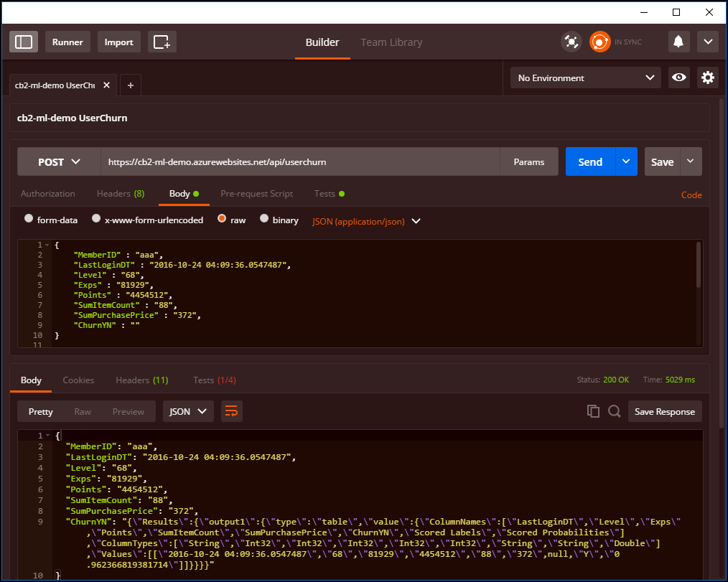Click the Save button
The image size is (728, 582).
click(x=662, y=161)
